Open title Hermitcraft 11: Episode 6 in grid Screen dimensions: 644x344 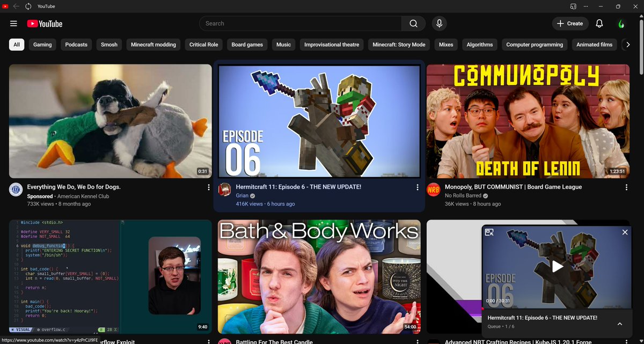pos(298,187)
